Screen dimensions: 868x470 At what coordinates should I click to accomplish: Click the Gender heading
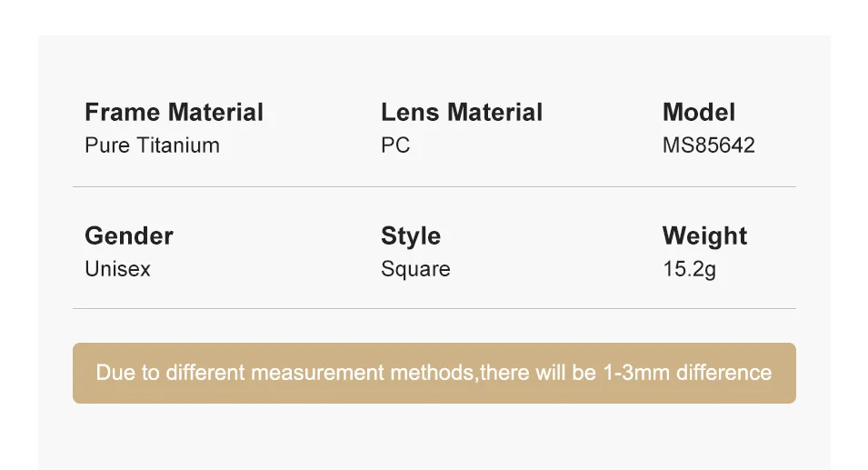point(128,236)
